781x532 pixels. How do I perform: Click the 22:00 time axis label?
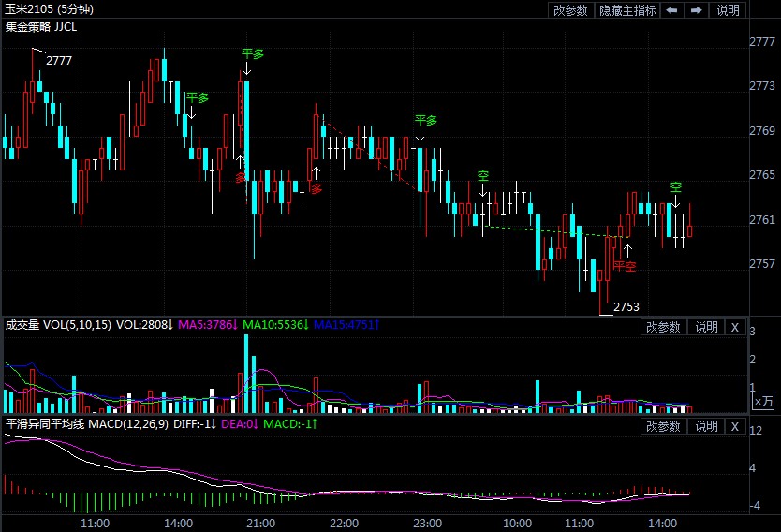point(344,524)
